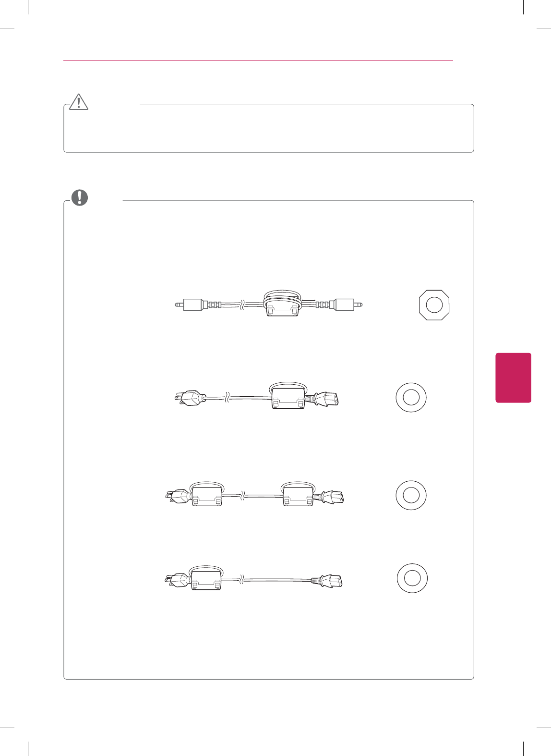Click the wall plug of the bottom power cord
The image size is (551, 756).
[177, 580]
